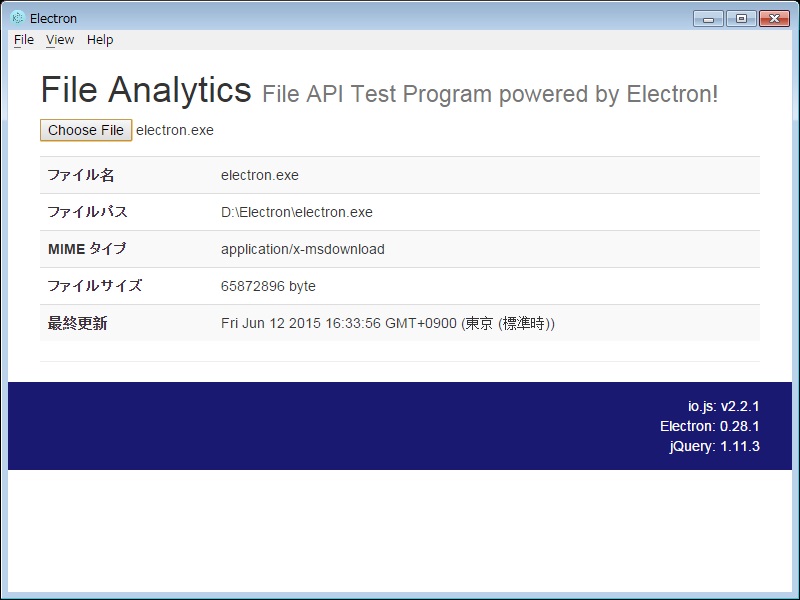This screenshot has height=600, width=800.
Task: Open the File menu
Action: click(24, 40)
